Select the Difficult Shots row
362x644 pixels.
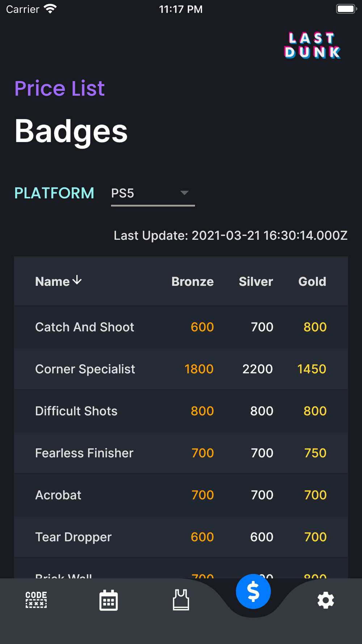[181, 411]
